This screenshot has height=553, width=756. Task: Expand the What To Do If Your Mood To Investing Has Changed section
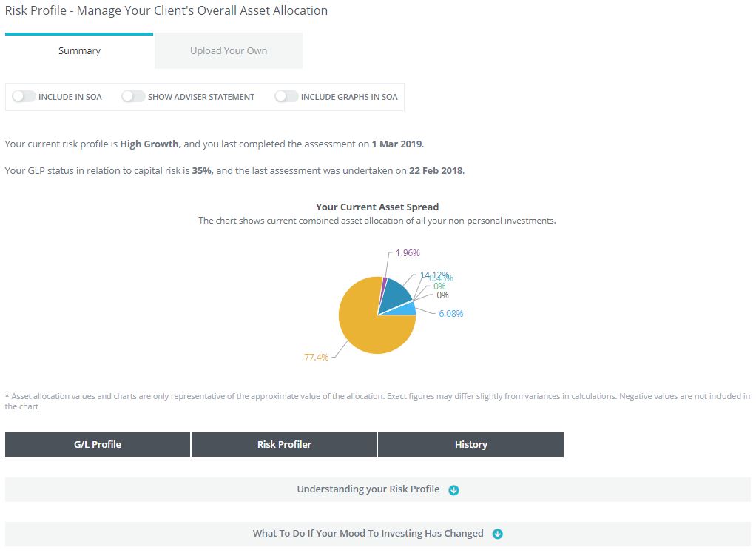click(368, 534)
